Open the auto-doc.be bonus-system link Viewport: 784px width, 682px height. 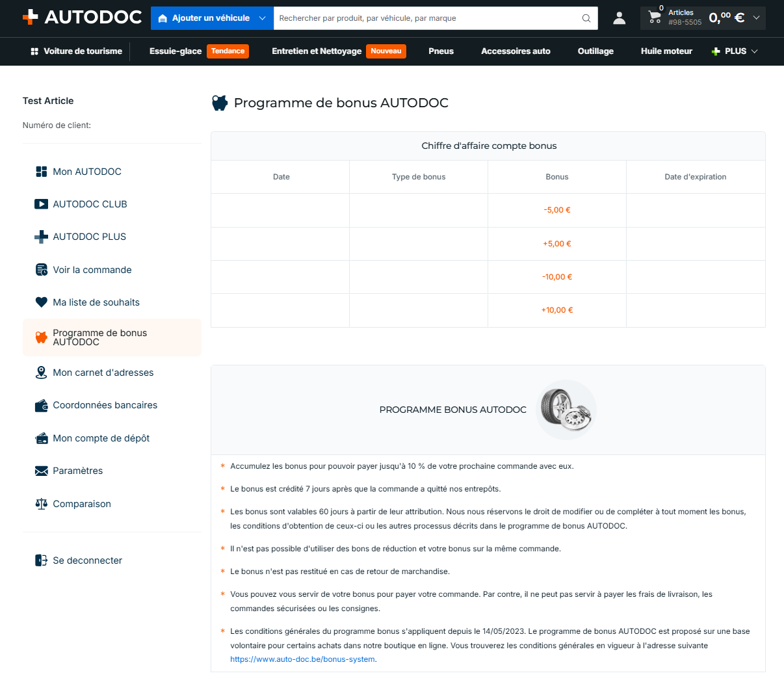pos(302,659)
